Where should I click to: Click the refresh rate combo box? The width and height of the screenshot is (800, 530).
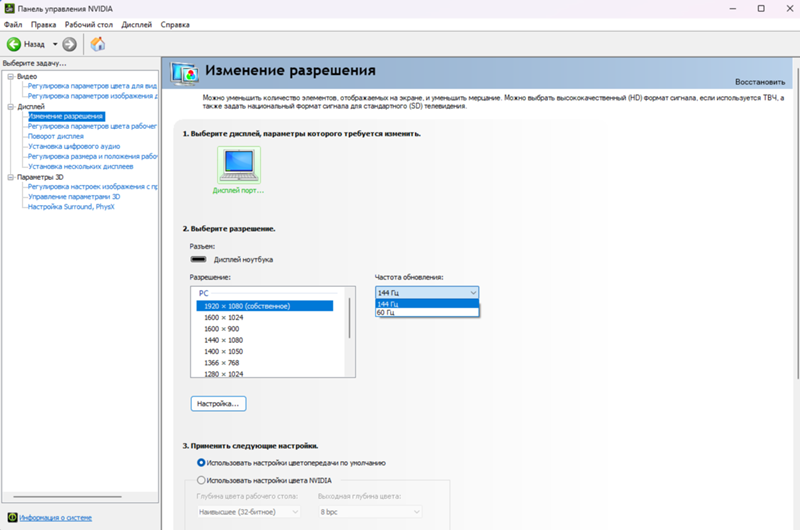click(427, 292)
